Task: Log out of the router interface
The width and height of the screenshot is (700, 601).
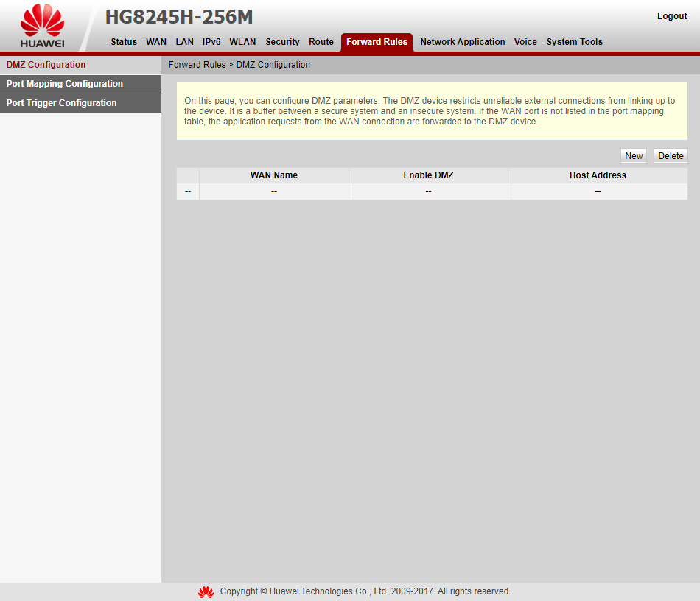Action: pos(671,15)
